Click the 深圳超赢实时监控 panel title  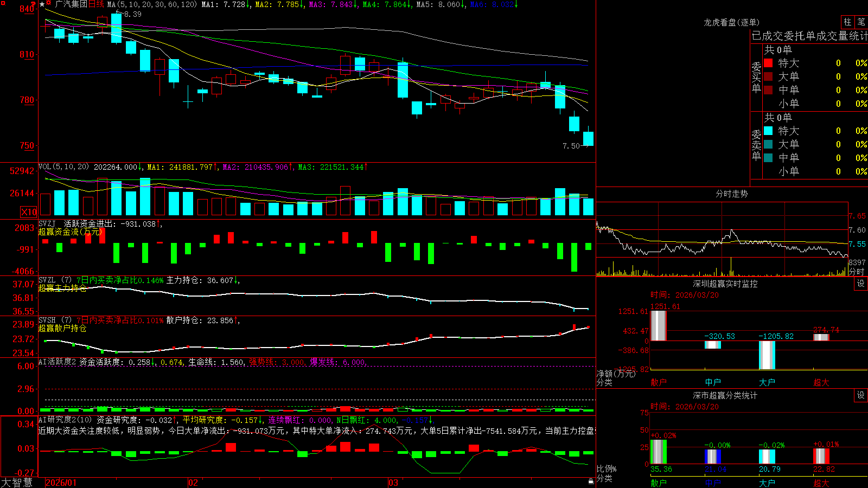coord(725,284)
